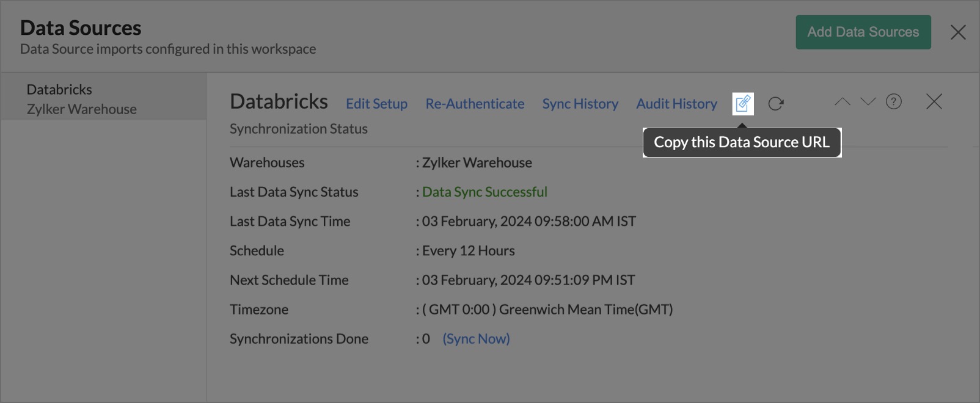The width and height of the screenshot is (980, 403).
Task: Go to previous data source with up chevron
Action: click(x=843, y=101)
